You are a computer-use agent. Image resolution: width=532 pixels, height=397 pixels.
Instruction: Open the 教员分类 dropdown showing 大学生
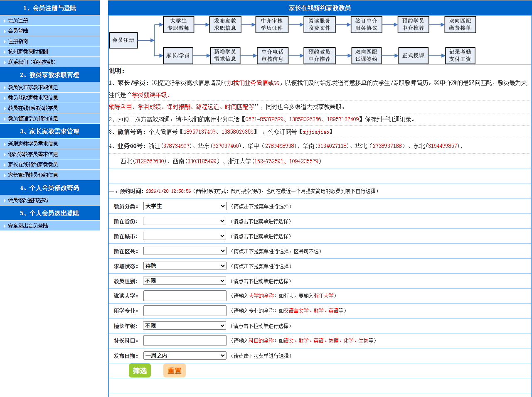coord(185,206)
